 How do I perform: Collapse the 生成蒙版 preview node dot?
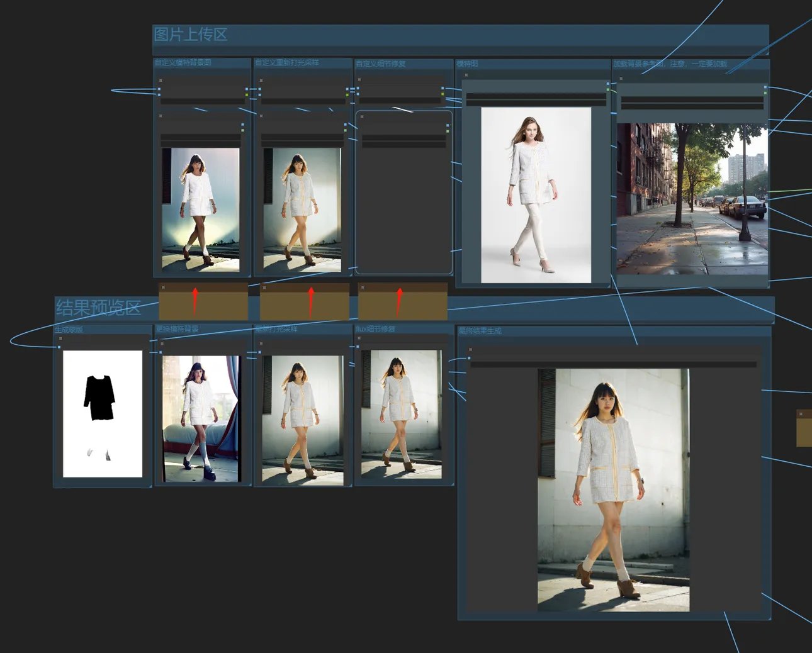pyautogui.click(x=60, y=338)
